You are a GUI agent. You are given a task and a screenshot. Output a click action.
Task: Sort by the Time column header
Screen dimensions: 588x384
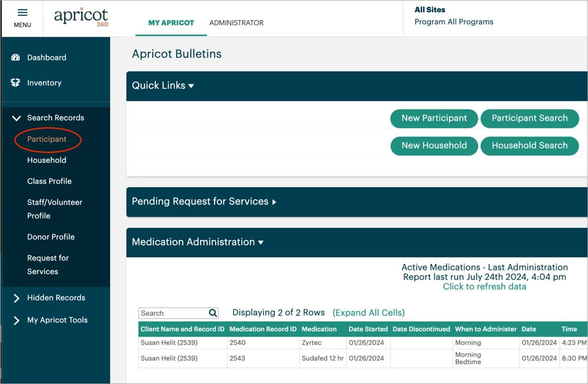point(569,329)
